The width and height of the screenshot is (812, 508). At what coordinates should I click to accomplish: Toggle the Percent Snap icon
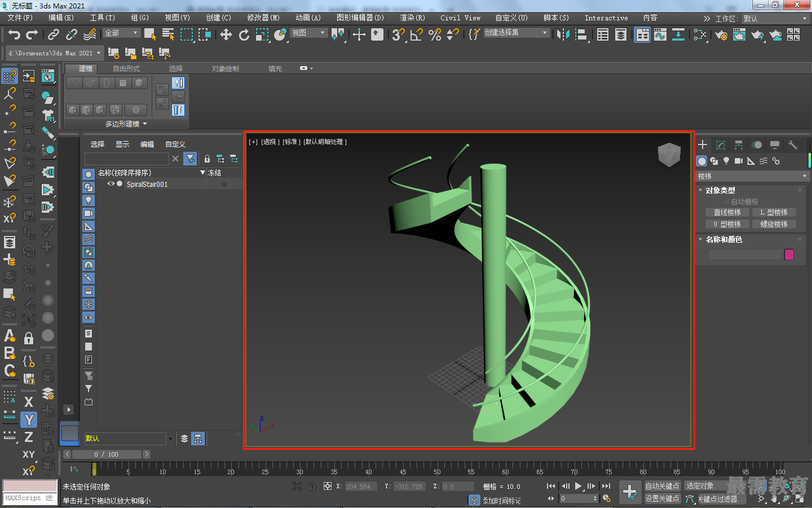(435, 34)
